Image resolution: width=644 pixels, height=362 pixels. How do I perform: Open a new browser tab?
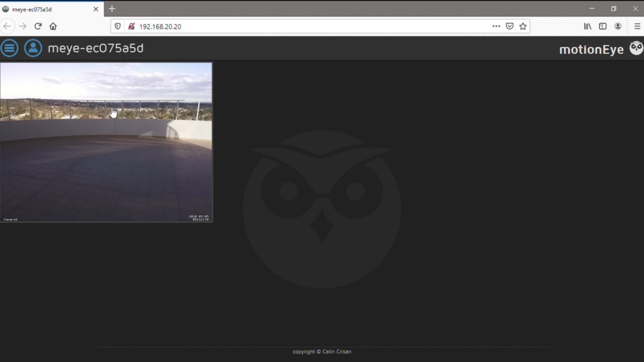pos(112,8)
